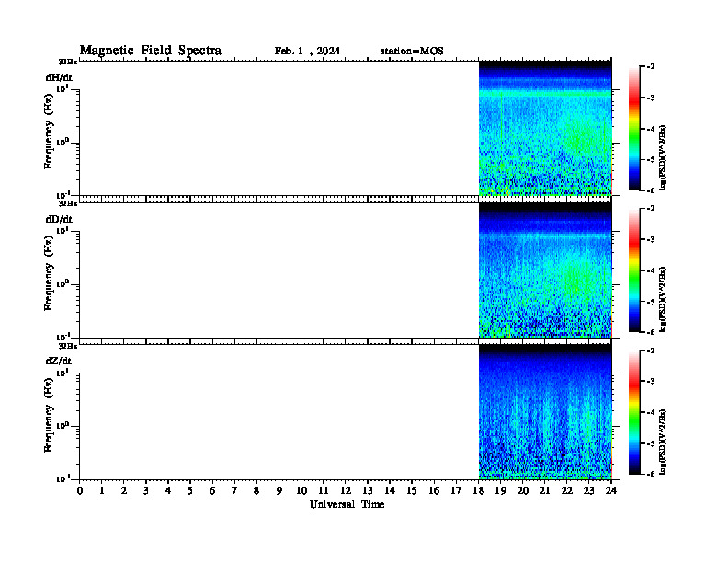The height and width of the screenshot is (563, 728).
Task: Click the dD/dt spectrogram data area
Action: [x=545, y=270]
